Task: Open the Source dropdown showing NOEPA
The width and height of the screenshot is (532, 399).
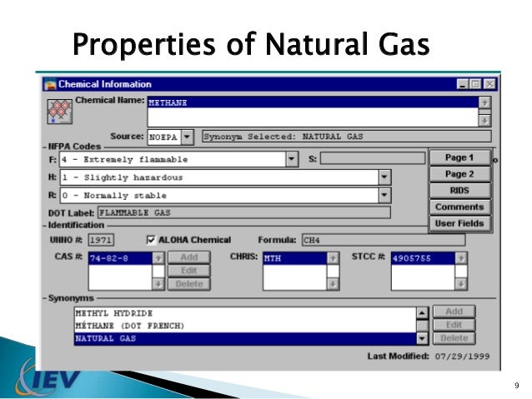Action: coord(188,137)
